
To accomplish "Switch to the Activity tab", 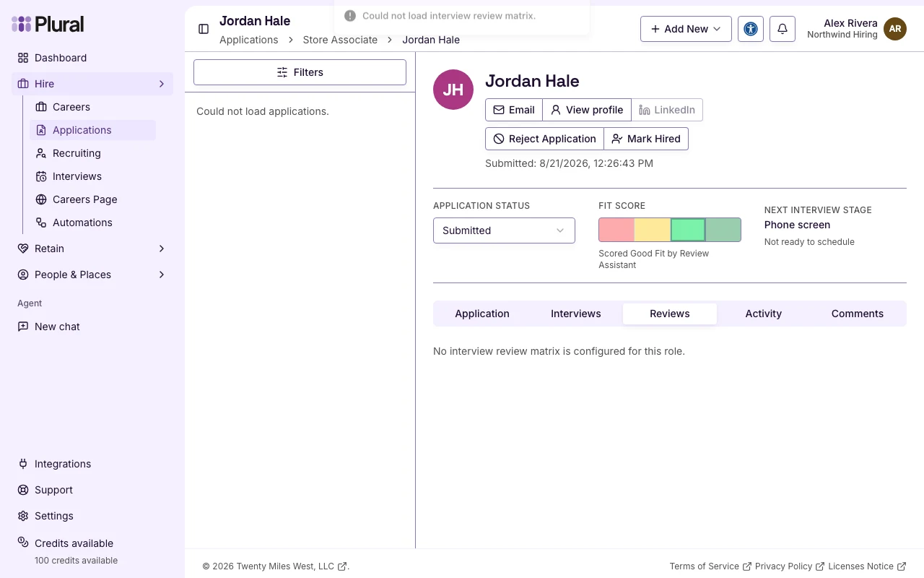I will [x=764, y=314].
